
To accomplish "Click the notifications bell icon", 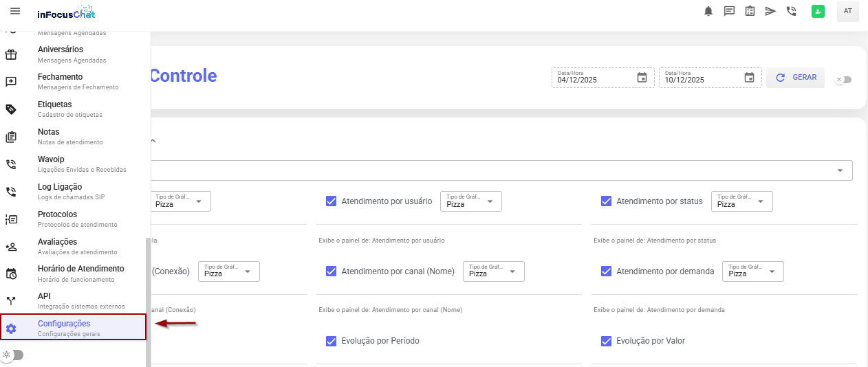I will click(708, 11).
